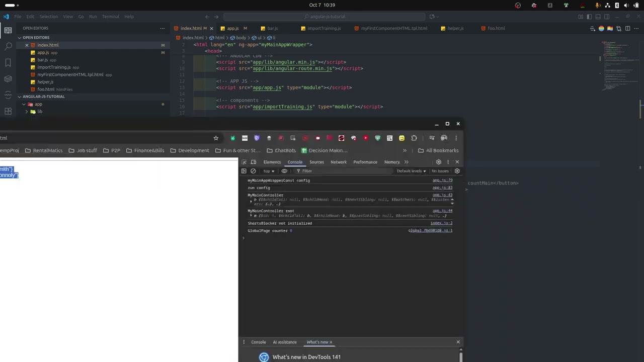644x362 pixels.
Task: Open the Sources tab in DevTools
Action: point(316,162)
